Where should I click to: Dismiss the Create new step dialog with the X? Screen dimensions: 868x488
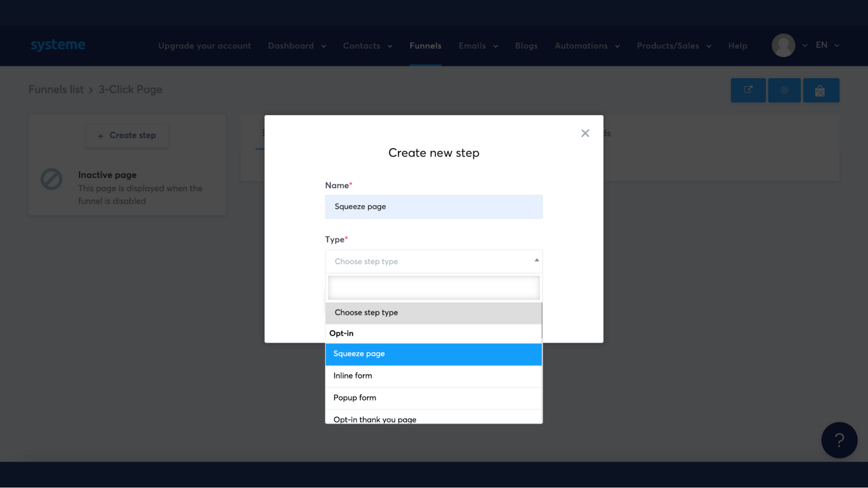click(585, 133)
